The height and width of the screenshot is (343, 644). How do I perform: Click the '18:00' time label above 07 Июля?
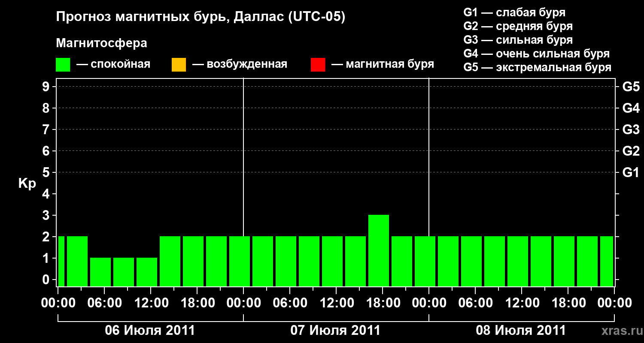tap(383, 303)
